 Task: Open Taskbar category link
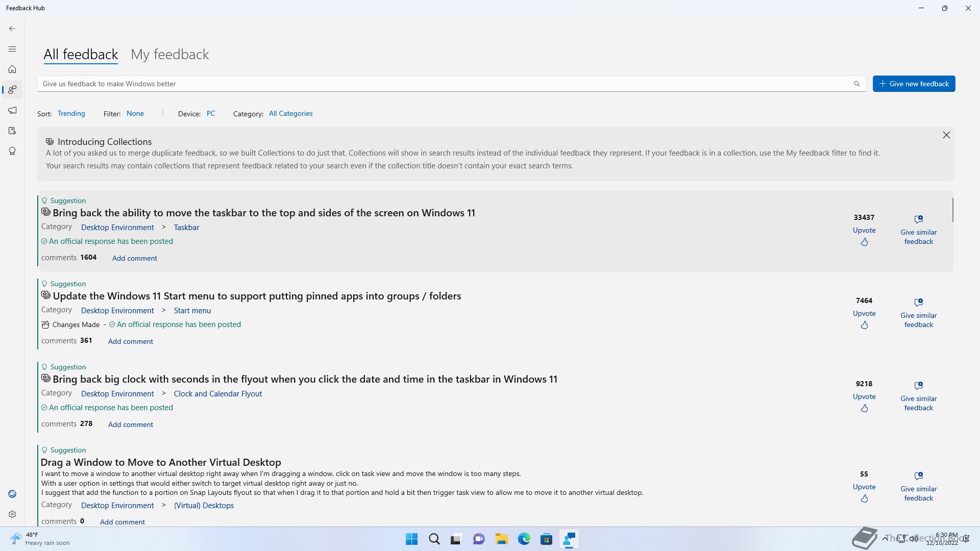click(x=186, y=228)
